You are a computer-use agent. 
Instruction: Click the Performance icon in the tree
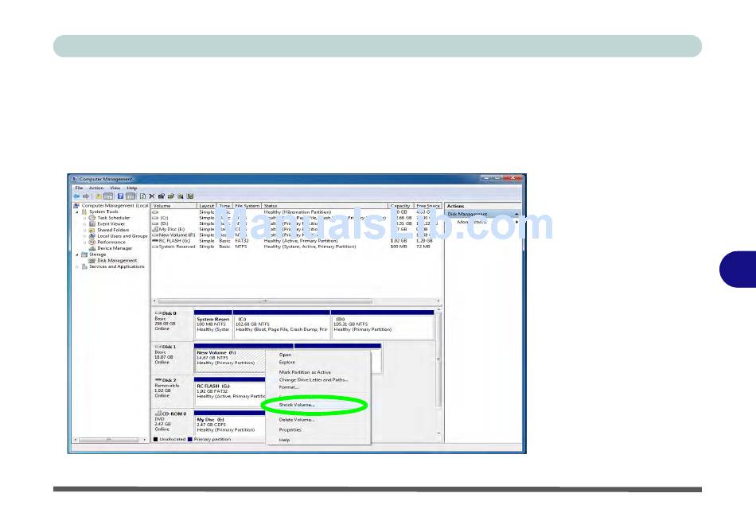click(92, 243)
